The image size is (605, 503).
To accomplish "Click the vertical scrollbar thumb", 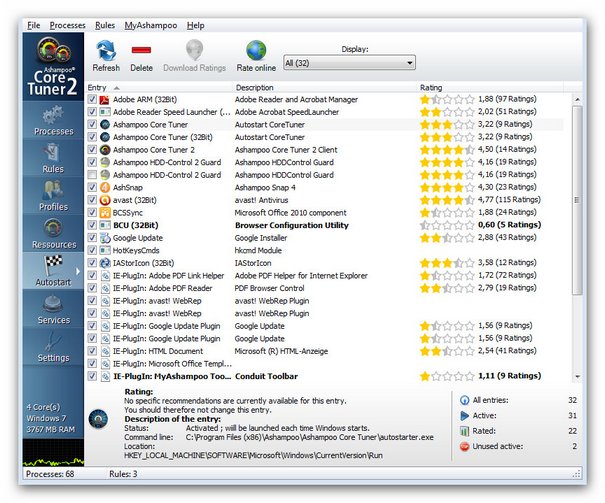I will (x=577, y=200).
